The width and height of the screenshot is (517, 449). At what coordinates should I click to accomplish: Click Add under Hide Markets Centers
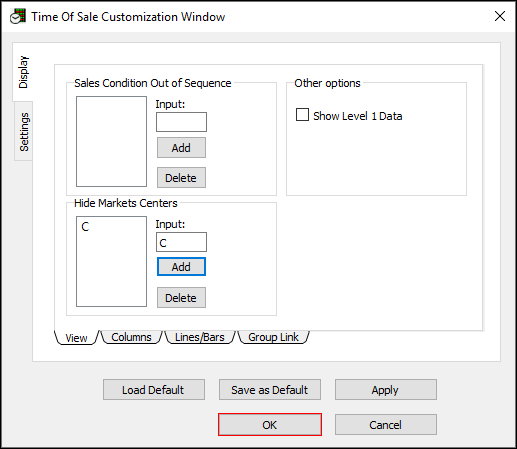(x=181, y=267)
